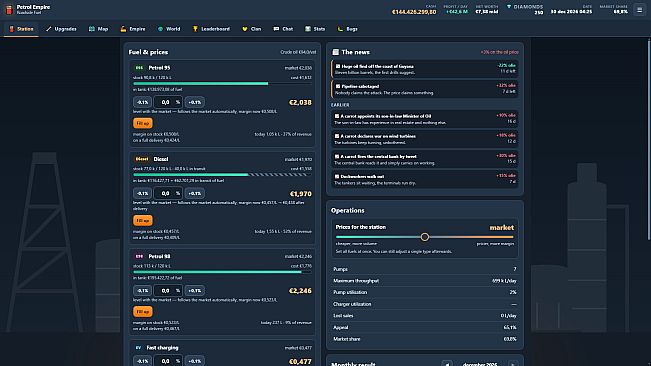Screen dimensions: 651x366
Task: Click the Petrol Empire red pump logo
Action: pyautogui.click(x=9, y=9)
